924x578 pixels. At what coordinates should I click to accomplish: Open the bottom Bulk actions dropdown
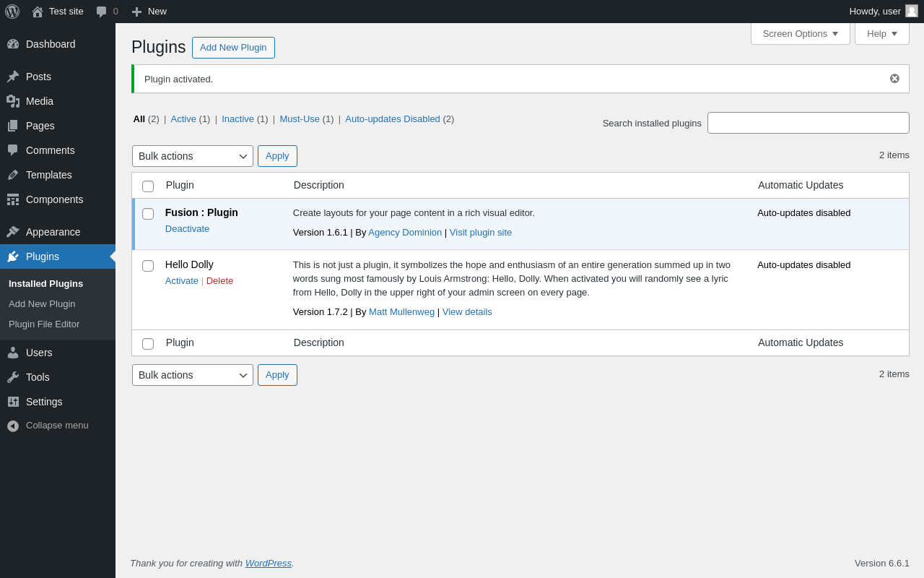click(x=193, y=375)
